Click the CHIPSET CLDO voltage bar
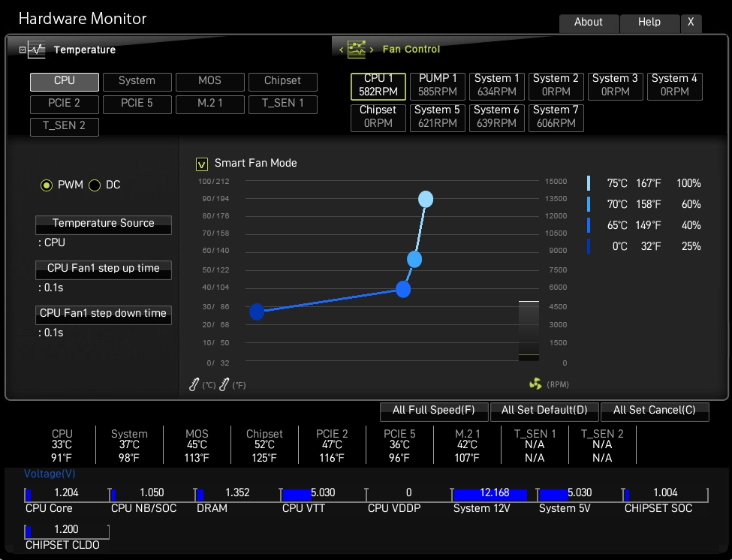The width and height of the screenshot is (732, 560). click(x=67, y=531)
